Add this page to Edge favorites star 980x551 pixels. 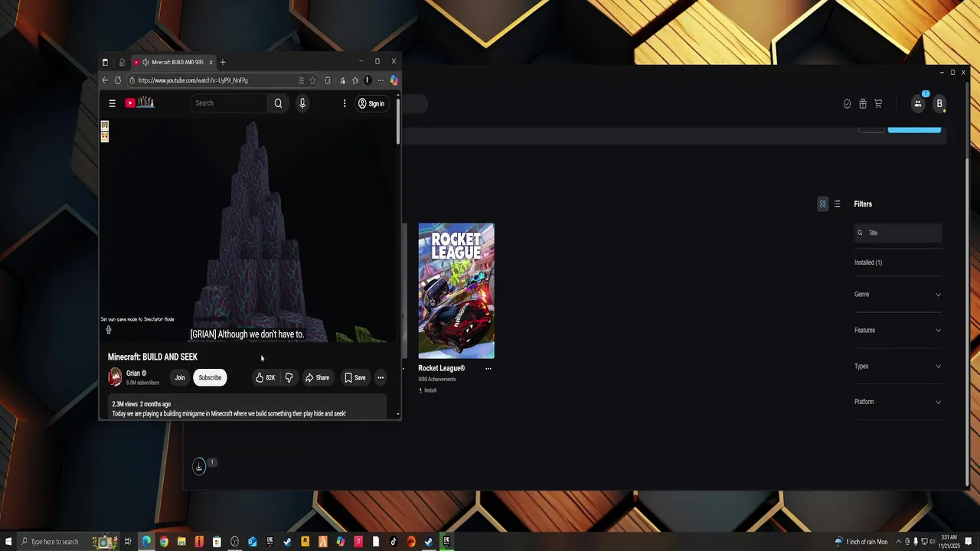(x=312, y=80)
